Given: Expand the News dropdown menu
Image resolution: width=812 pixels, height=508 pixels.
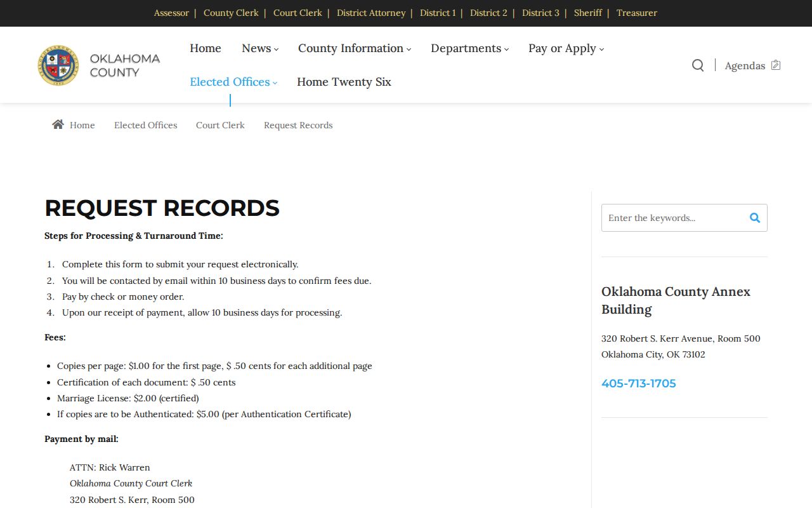Looking at the screenshot, I should pos(259,48).
